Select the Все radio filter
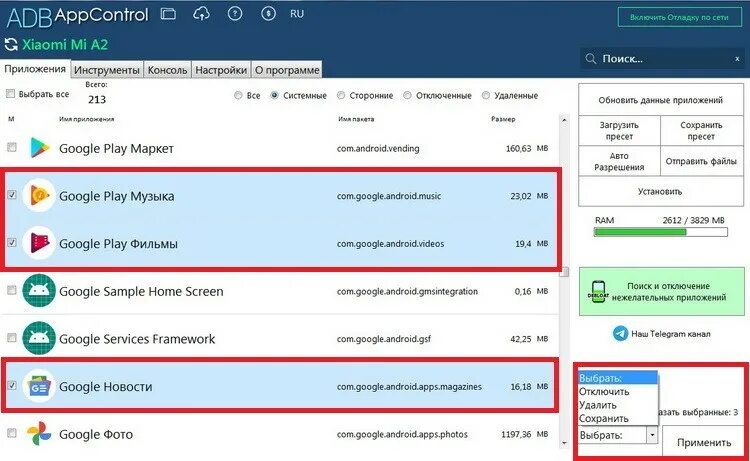The width and height of the screenshot is (750, 461). tap(238, 95)
